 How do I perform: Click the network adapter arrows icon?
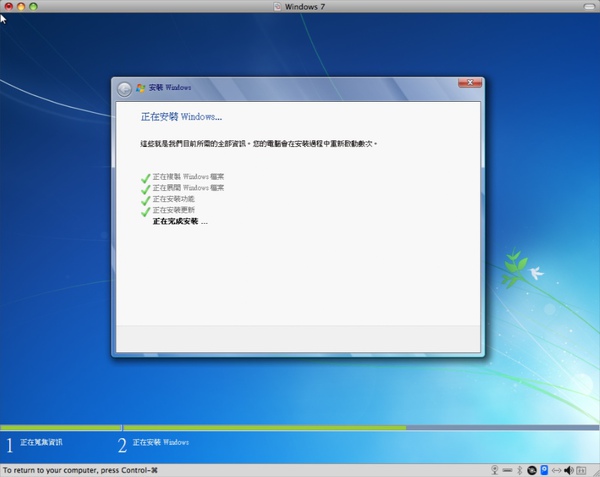[x=556, y=470]
